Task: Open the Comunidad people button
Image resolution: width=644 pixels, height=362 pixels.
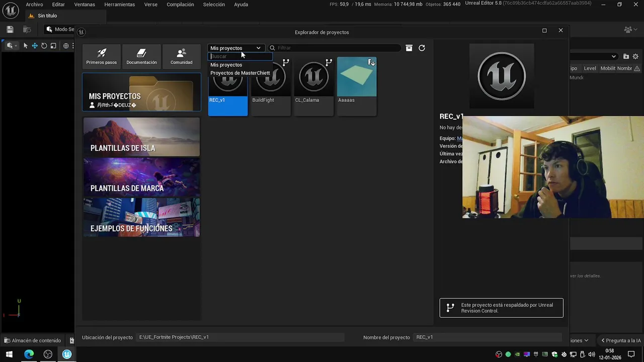Action: coord(181,56)
